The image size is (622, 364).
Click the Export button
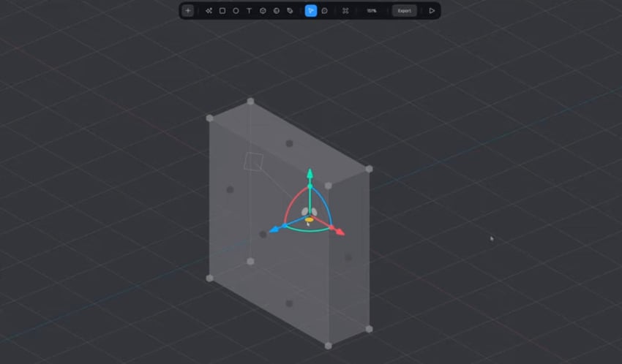(404, 11)
